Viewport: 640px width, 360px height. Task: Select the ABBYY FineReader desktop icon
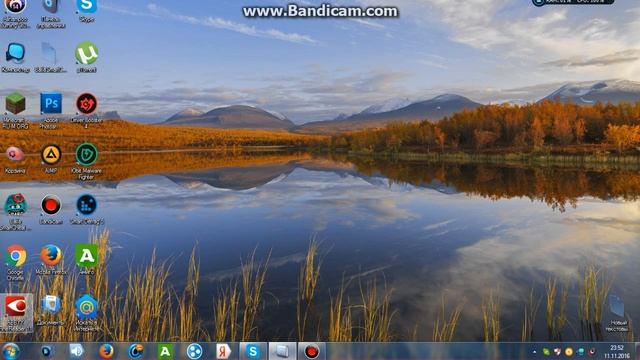click(16, 312)
